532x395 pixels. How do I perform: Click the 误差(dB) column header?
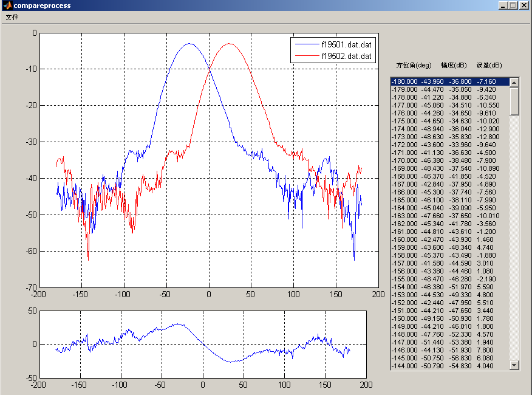pyautogui.click(x=489, y=65)
